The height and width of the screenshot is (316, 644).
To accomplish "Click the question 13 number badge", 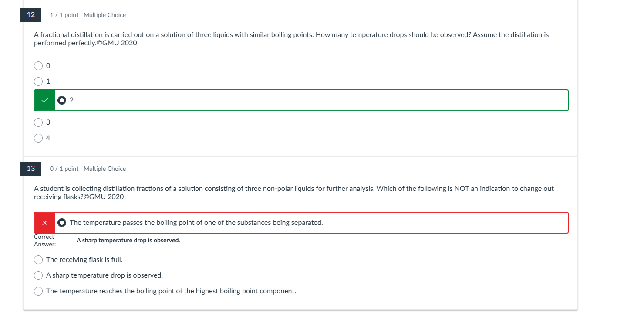I will click(31, 169).
